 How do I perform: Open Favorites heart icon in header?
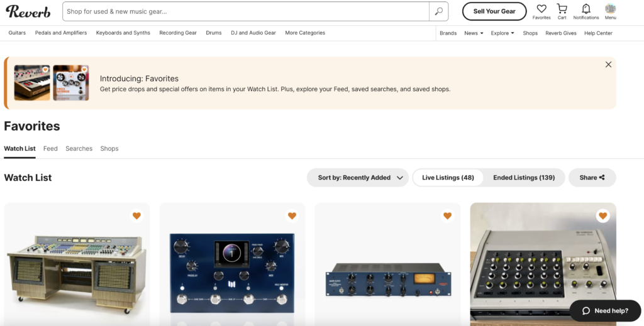click(541, 9)
